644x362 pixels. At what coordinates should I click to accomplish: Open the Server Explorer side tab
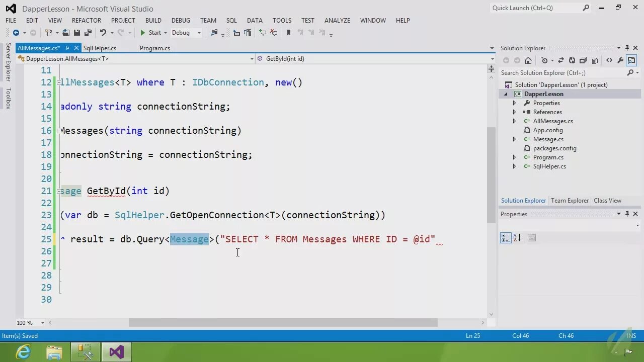point(8,62)
